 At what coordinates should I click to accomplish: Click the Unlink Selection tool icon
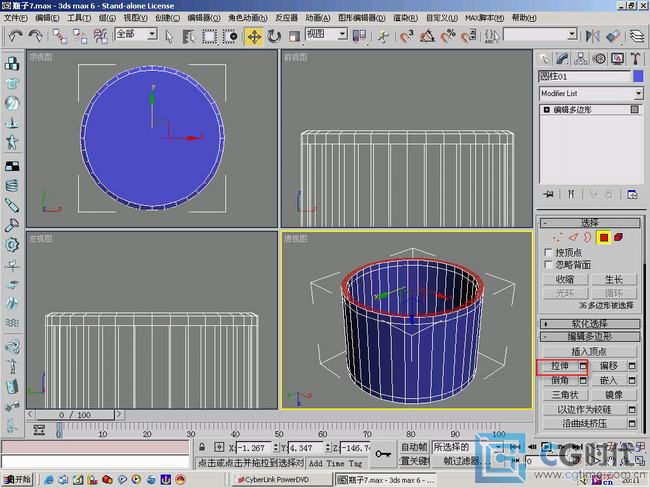80,36
